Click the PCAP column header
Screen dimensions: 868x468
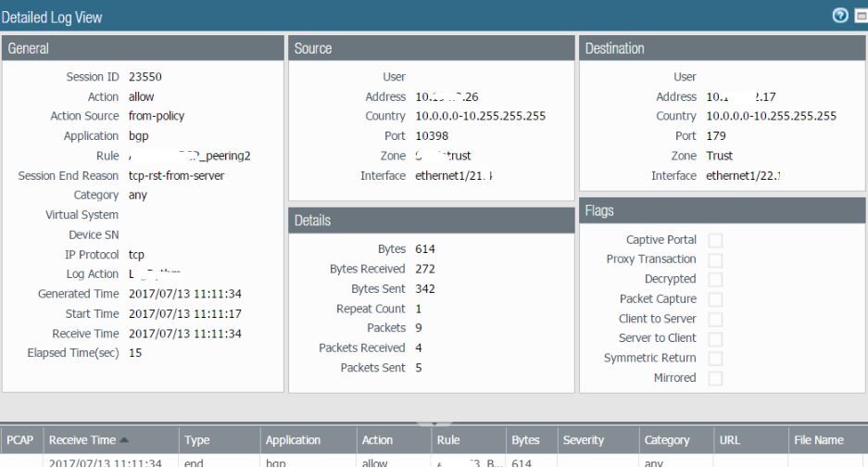coord(20,441)
